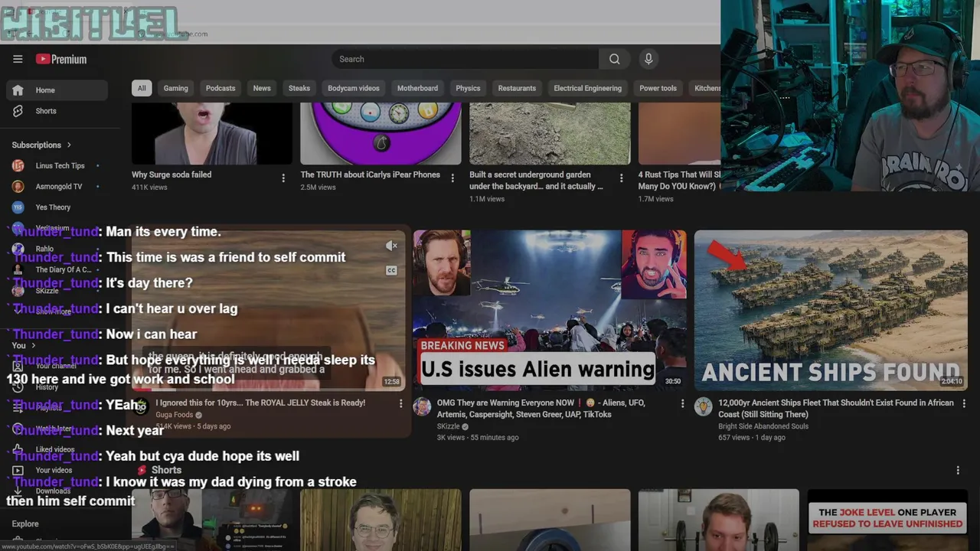Open 'Built a secret underground garden' title
The height and width of the screenshot is (551, 980).
coord(536,180)
